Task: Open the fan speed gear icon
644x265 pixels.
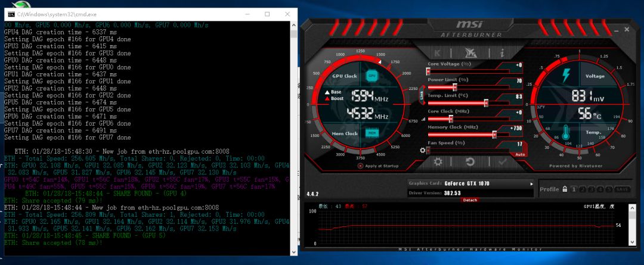Action: pos(423,150)
